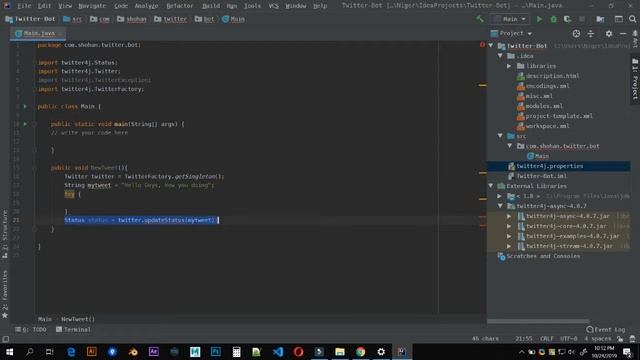Expand the libraries folder
Screen dimensions: 640x360
[509, 66]
